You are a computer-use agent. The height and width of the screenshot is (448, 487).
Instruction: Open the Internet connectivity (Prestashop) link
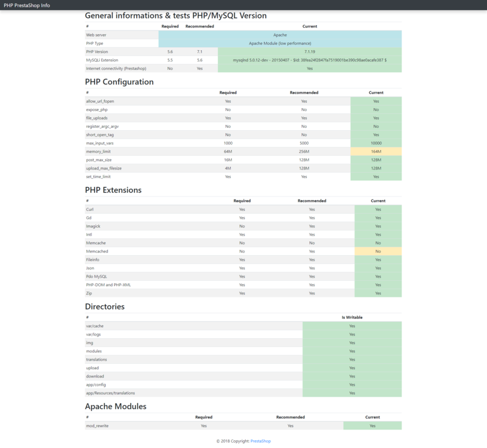pos(117,68)
